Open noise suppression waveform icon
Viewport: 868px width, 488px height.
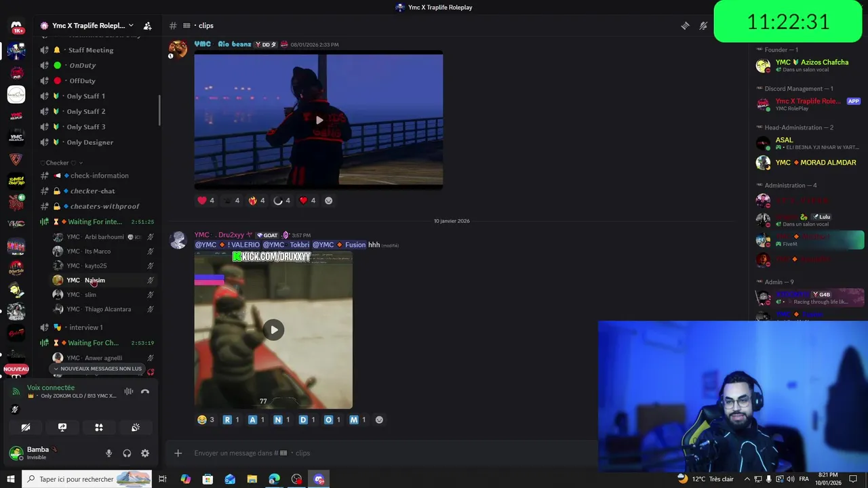(128, 392)
